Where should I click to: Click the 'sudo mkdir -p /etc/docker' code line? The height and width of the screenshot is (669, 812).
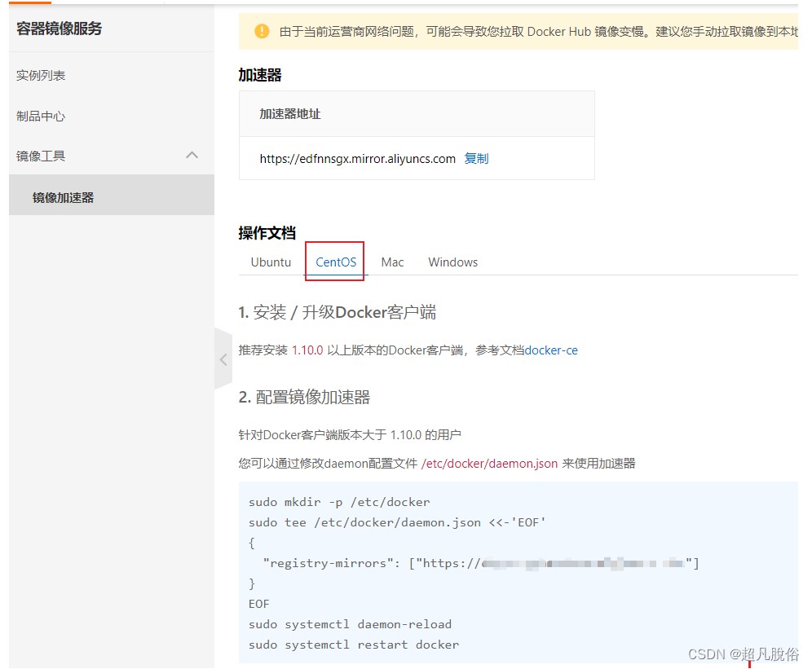coord(339,502)
